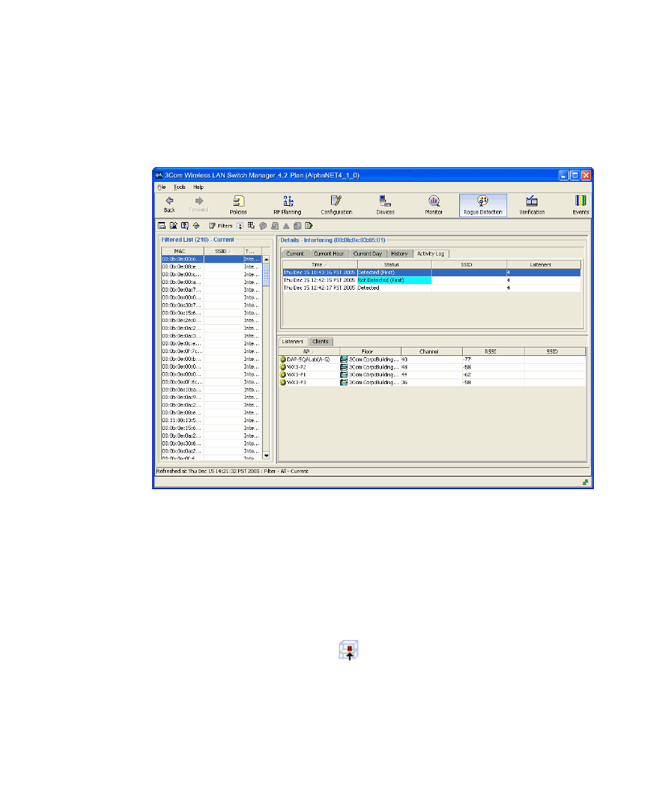Click the green status icon in bottom-right corner
Image resolution: width=672 pixels, height=807 pixels.
(585, 482)
